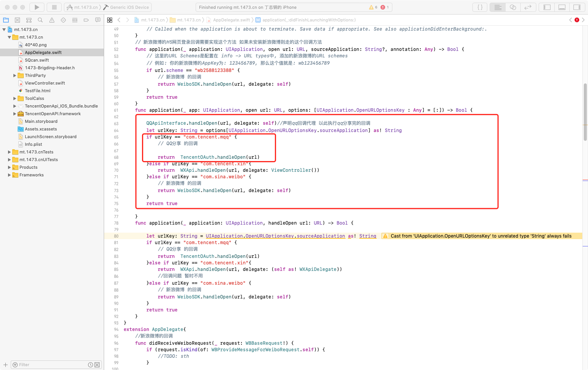Image resolution: width=588 pixels, height=370 pixels.
Task: Open LaunchScreen.storyboard file
Action: [x=51, y=137]
